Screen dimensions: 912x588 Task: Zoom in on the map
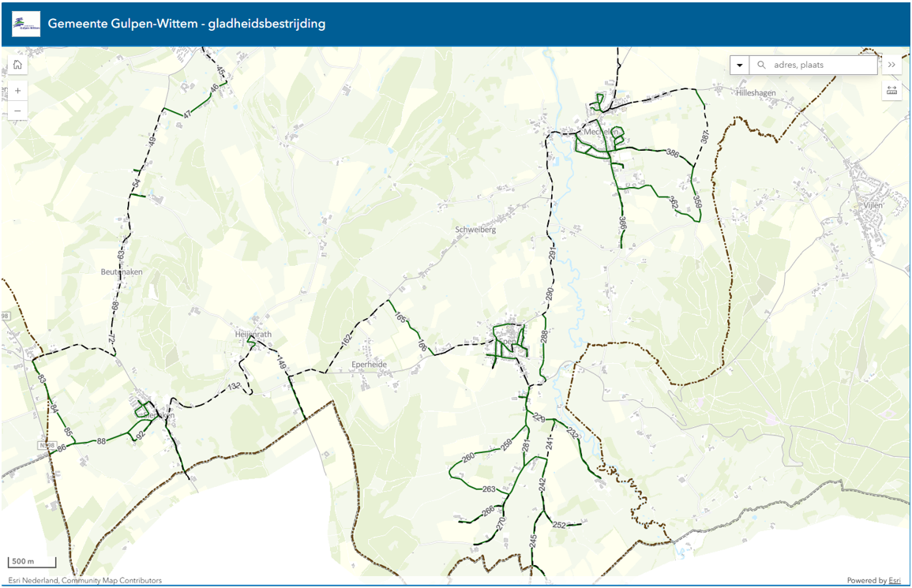17,91
